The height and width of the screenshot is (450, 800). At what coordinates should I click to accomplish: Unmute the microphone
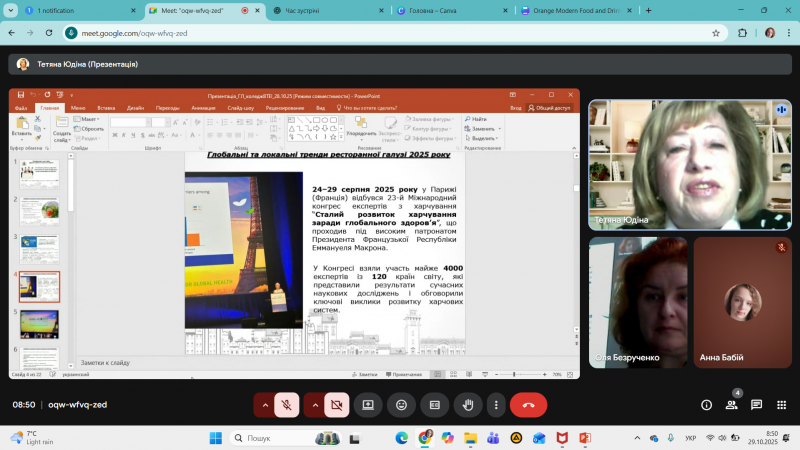tap(287, 404)
